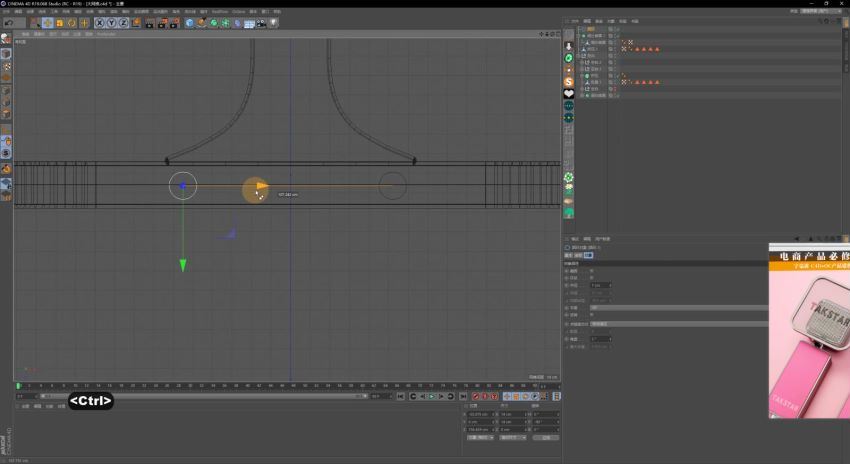Open the Floor scene objects icon
This screenshot has width=850, height=464.
coord(249,23)
